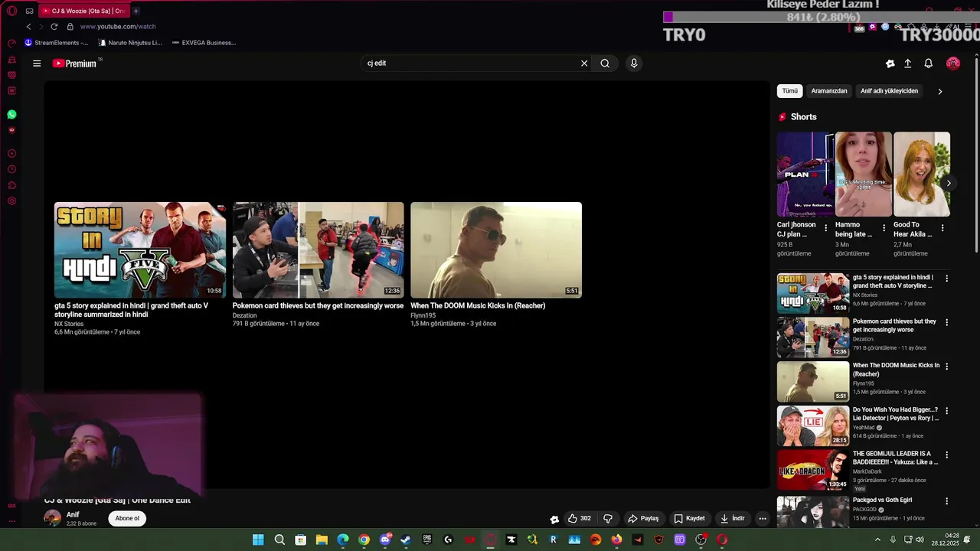Screen dimensions: 980x551
Task: Switch to the 'CJ & Woozie' browser tab
Action: point(83,11)
